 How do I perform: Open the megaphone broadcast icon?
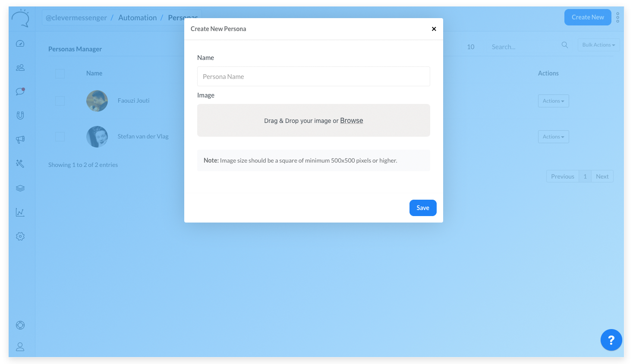click(20, 139)
